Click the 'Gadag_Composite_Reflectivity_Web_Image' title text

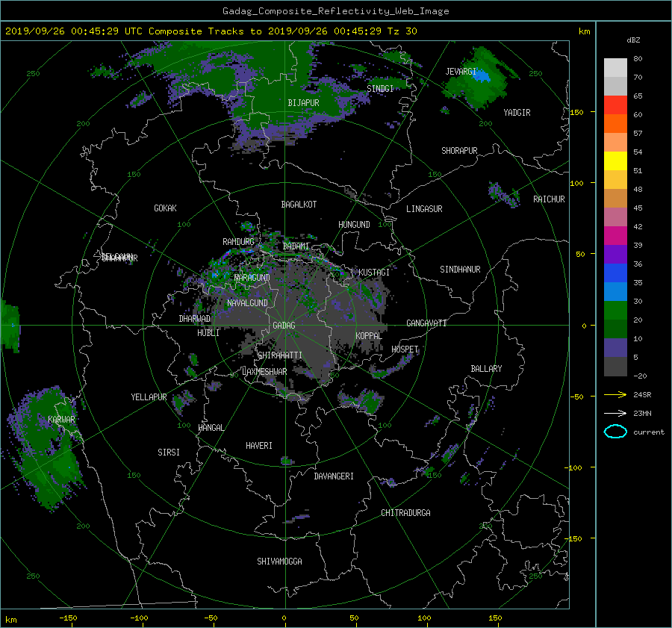[335, 11]
